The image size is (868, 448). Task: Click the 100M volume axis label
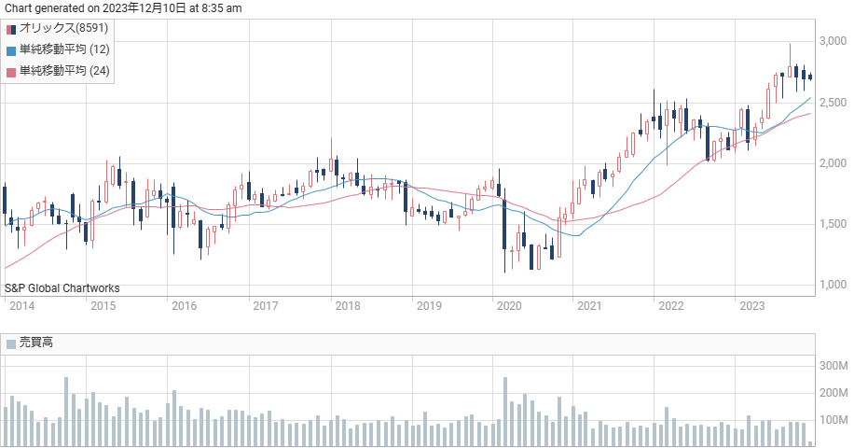click(834, 420)
